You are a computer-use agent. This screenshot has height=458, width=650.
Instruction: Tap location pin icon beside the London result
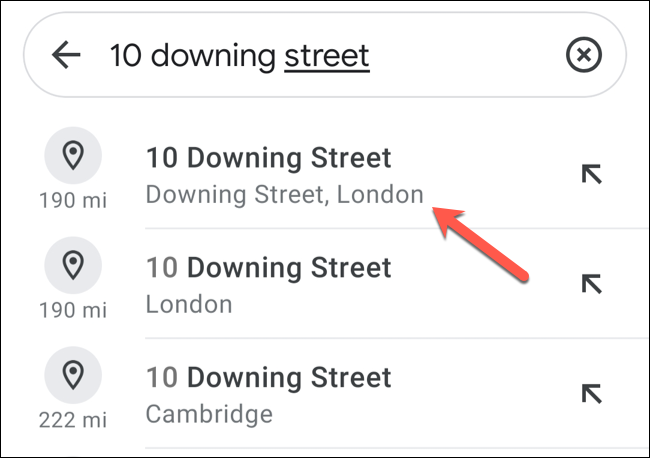pos(73,265)
